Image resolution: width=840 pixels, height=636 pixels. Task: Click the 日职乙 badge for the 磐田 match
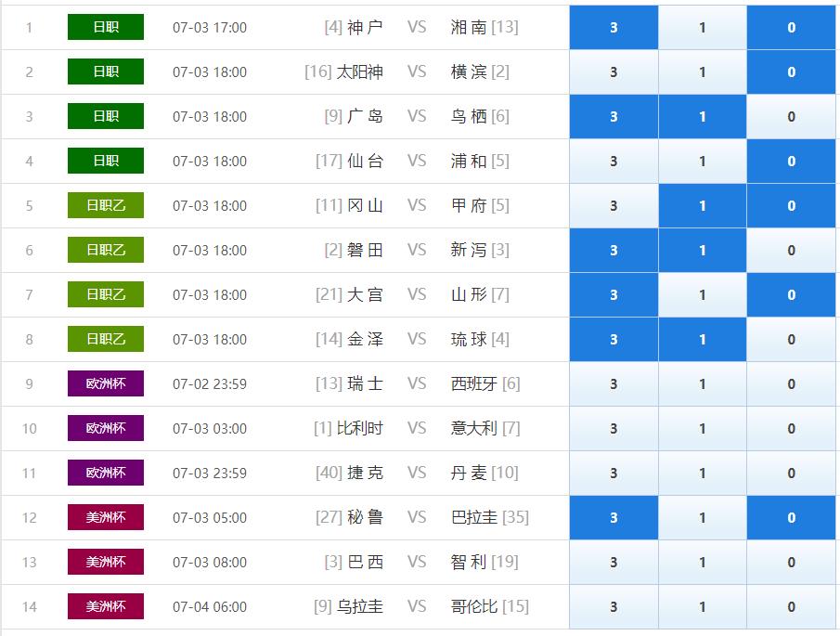point(106,251)
